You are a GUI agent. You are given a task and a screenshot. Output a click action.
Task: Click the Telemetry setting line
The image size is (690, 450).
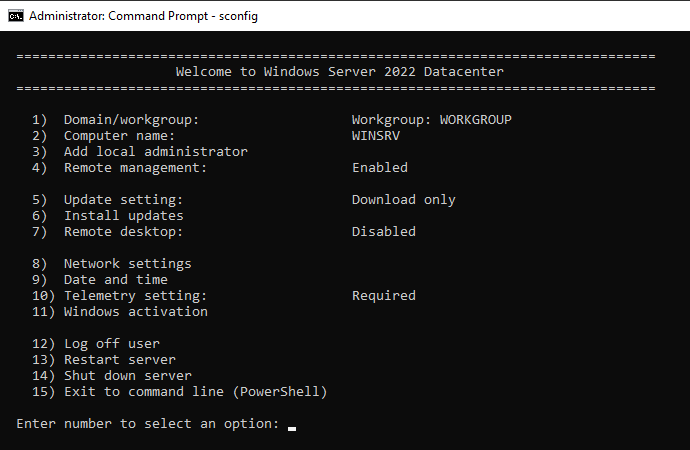[x=135, y=296]
